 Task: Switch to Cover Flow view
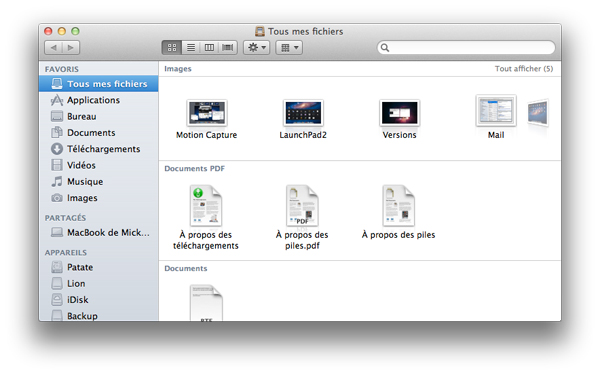coord(228,47)
